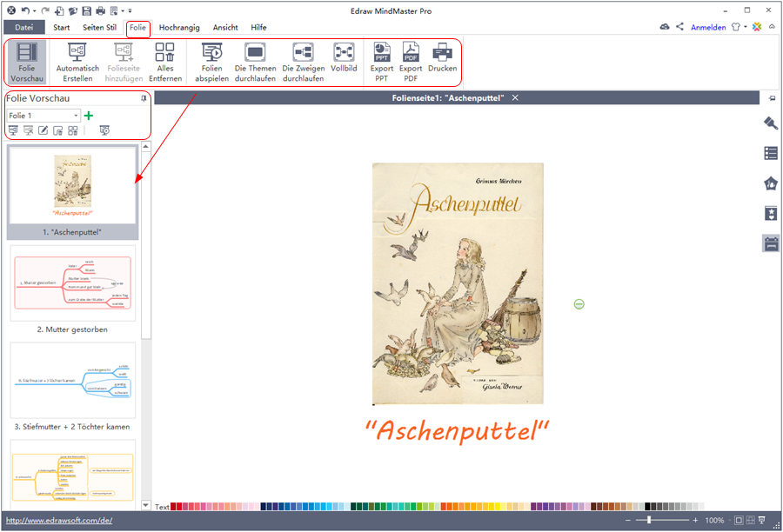Click Automatisch Erstellen in the ribbon
The height and width of the screenshot is (532, 783).
[77, 52]
